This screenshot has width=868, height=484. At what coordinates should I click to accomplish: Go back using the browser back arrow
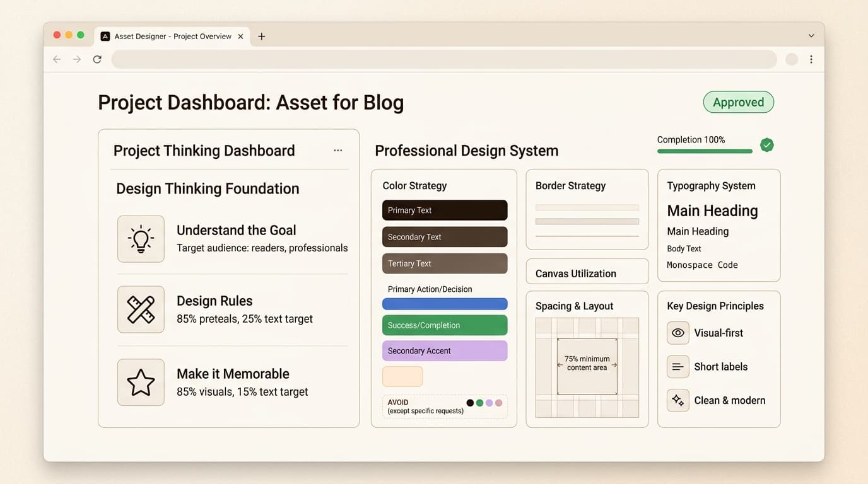click(x=57, y=59)
